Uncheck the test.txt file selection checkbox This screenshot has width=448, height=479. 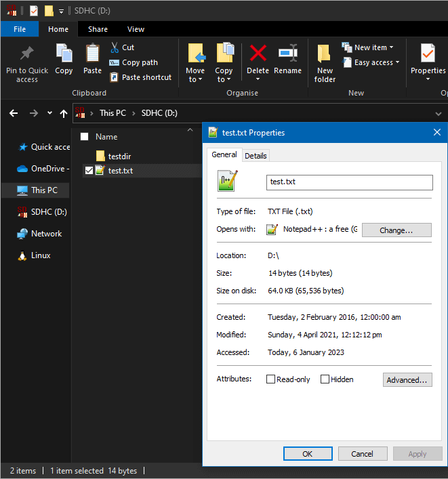(89, 171)
